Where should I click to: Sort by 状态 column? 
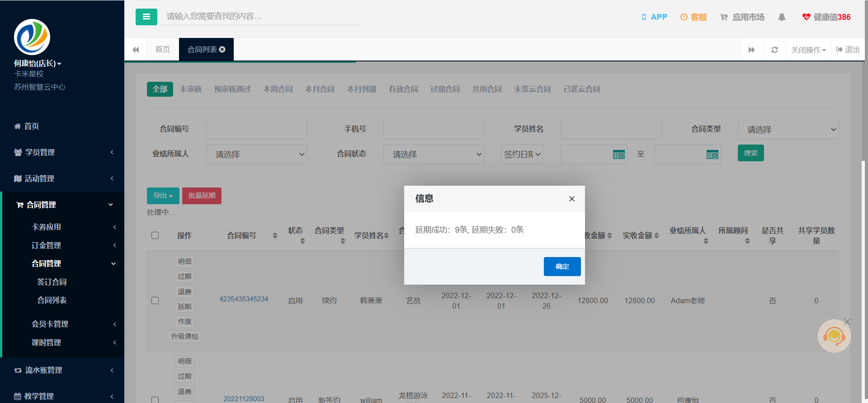[x=302, y=241]
